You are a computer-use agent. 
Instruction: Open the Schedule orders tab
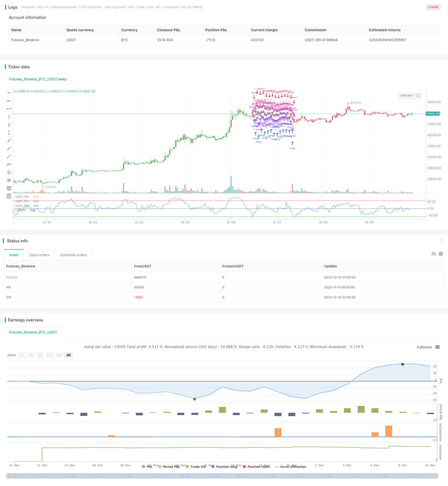tap(73, 255)
